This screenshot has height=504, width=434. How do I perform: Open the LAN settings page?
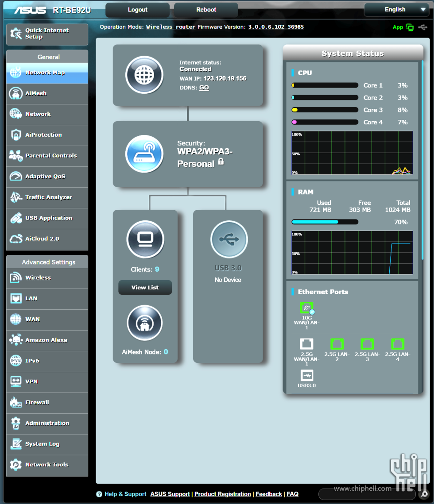(47, 299)
